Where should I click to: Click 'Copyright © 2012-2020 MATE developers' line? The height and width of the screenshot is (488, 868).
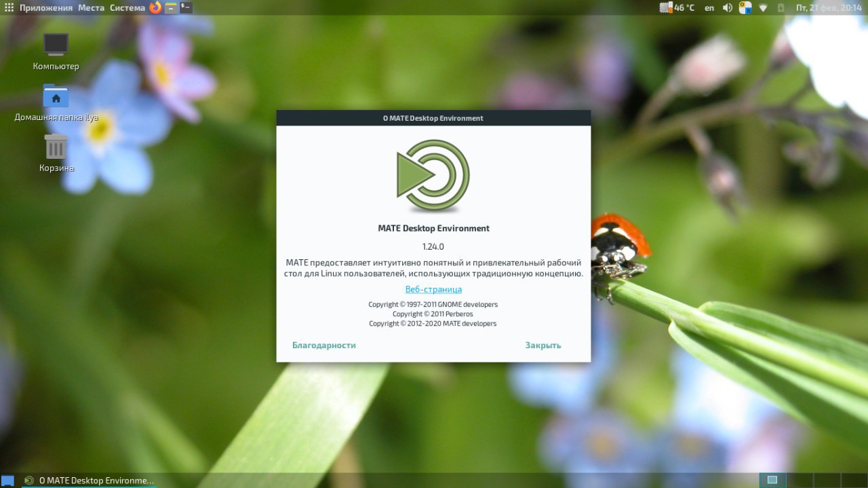[433, 324]
